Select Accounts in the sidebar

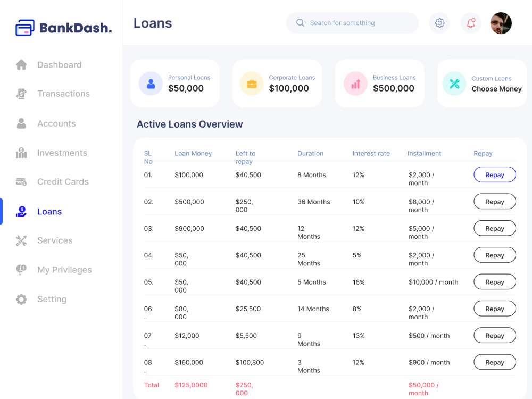tap(56, 123)
